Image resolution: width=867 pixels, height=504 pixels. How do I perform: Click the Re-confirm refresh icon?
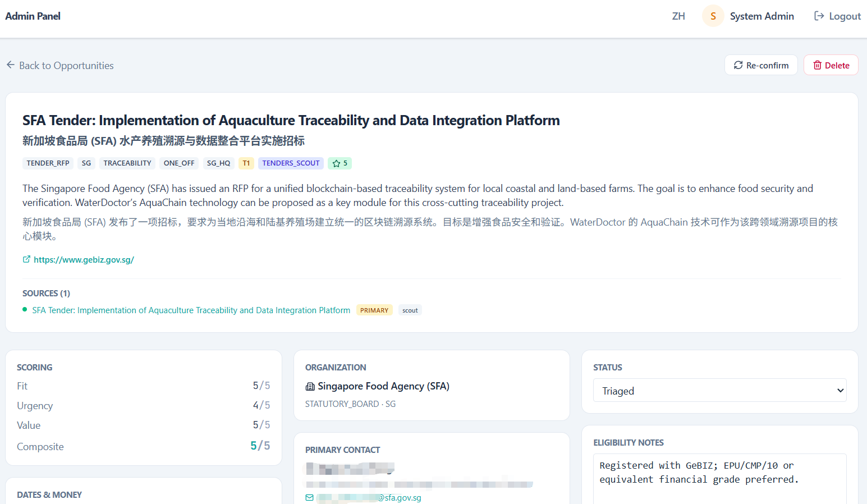click(738, 65)
